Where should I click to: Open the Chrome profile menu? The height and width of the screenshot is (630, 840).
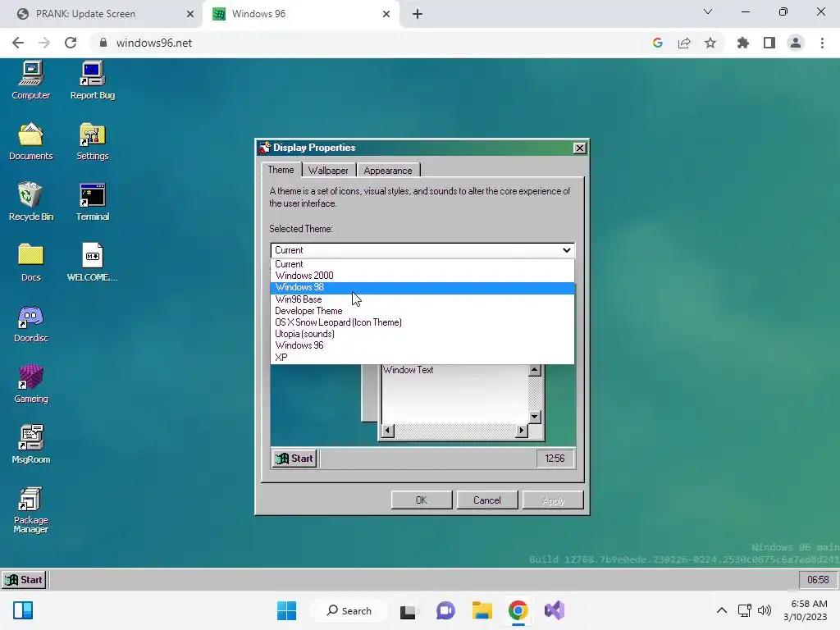(x=796, y=43)
